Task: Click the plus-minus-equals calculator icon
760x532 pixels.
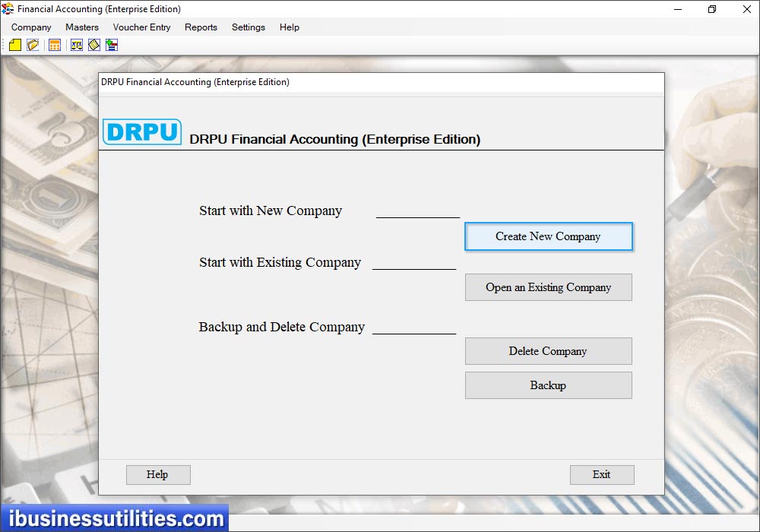Action: 112,45
